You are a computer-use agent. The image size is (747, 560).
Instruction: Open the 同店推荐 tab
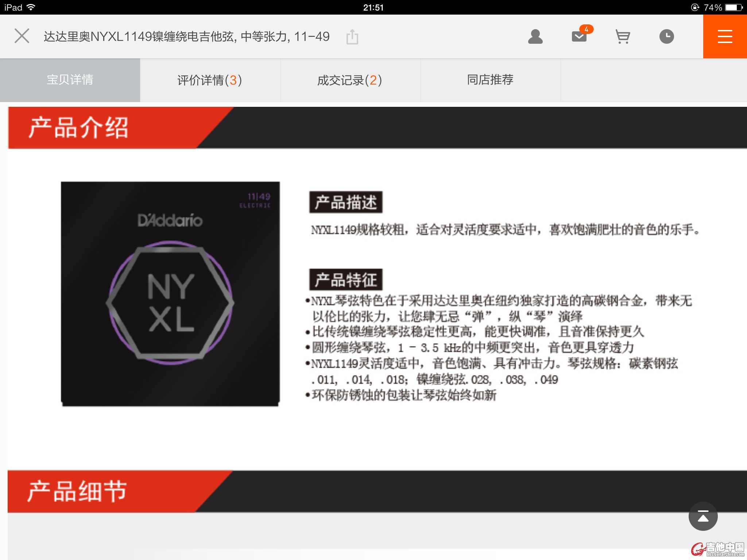[490, 80]
